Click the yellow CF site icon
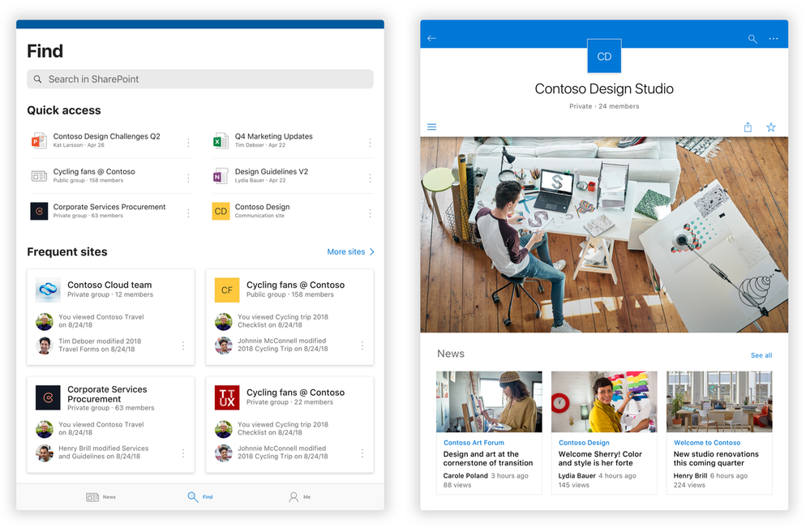Screen dimensions: 810x532 227,290
